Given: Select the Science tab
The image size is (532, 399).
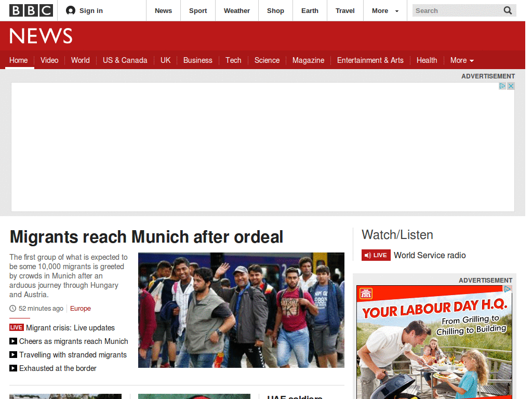Looking at the screenshot, I should [x=267, y=60].
